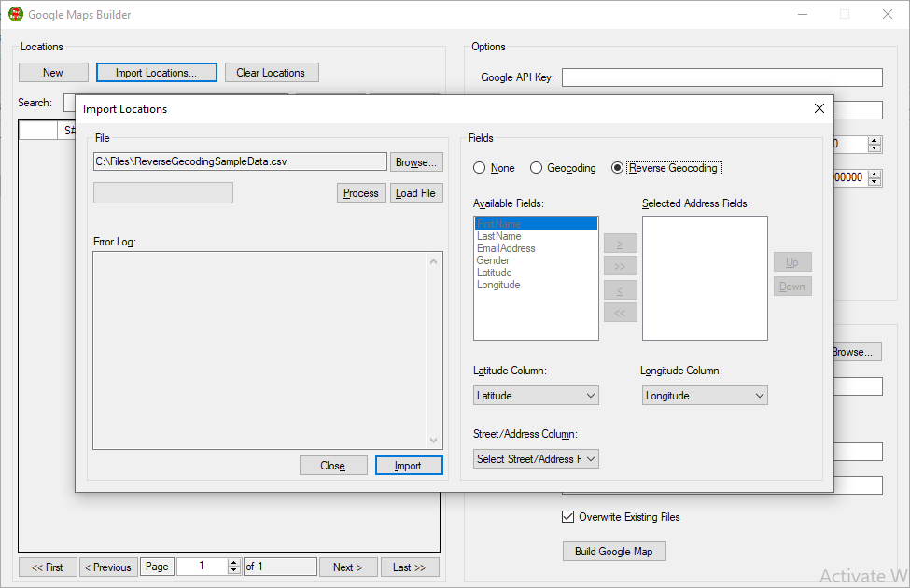Click the file path text field
The width and height of the screenshot is (910, 588).
pyautogui.click(x=240, y=162)
